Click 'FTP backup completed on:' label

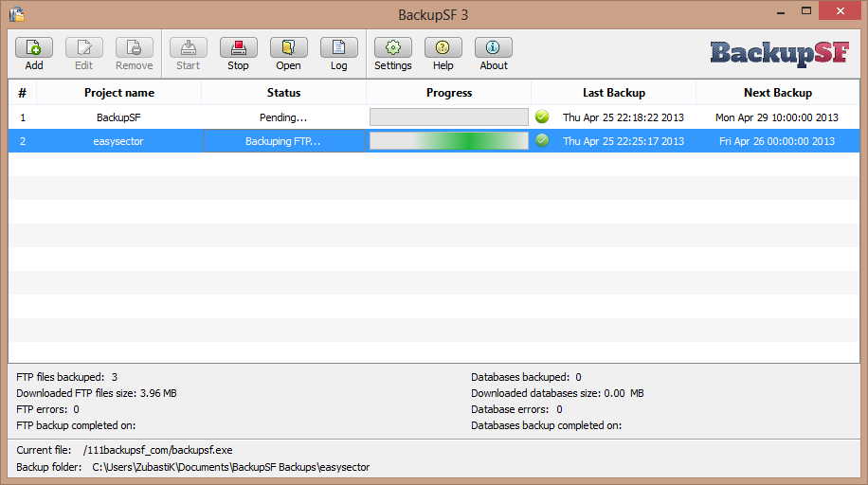pos(76,425)
